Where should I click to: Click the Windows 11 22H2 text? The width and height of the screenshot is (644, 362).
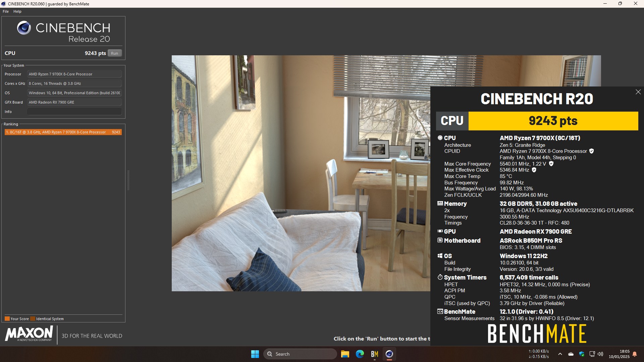click(x=524, y=256)
